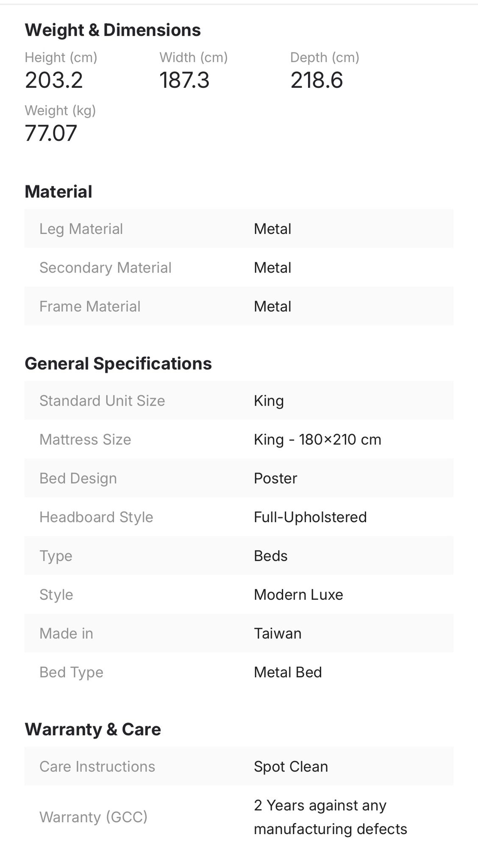Click the Secondary Material row label

point(105,268)
